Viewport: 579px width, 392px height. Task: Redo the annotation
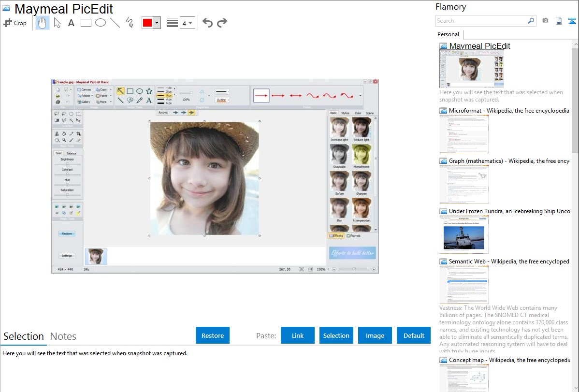pos(222,23)
